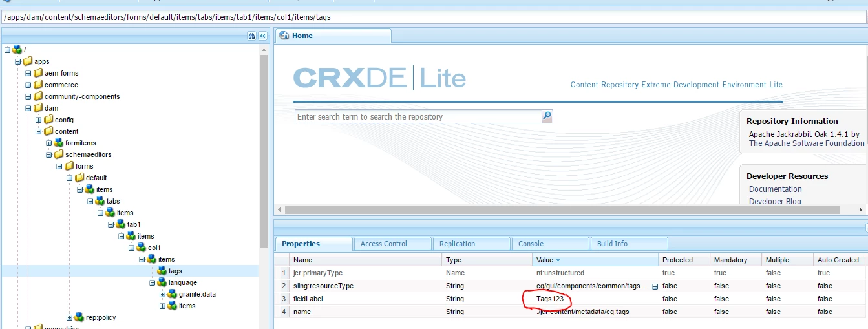Click the config folder icon
The width and height of the screenshot is (868, 329).
48,120
